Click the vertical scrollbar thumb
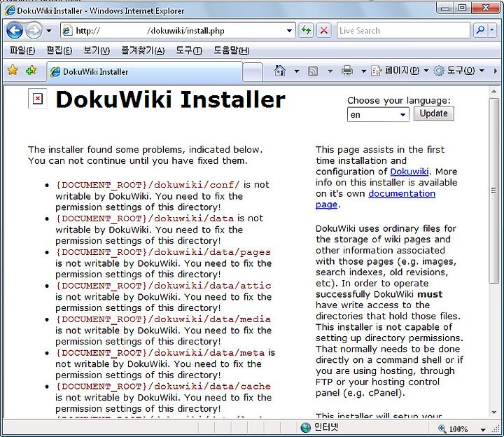The image size is (504, 437). click(493, 190)
